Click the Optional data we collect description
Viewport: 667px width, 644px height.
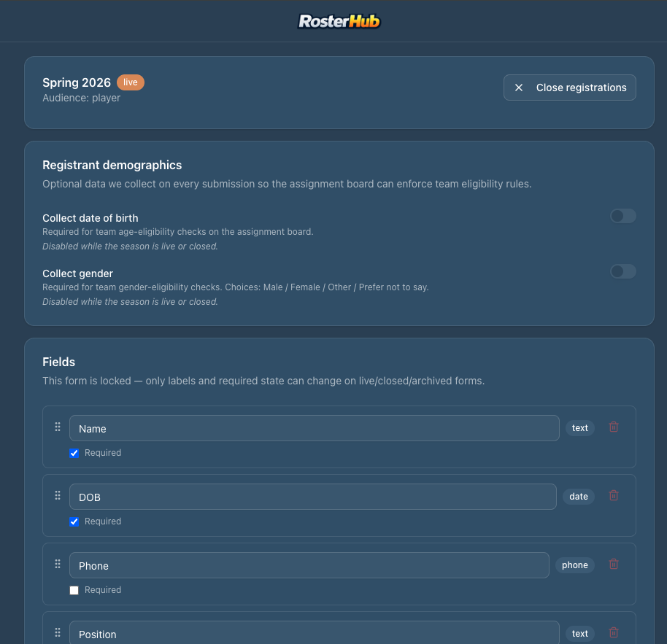(x=287, y=184)
